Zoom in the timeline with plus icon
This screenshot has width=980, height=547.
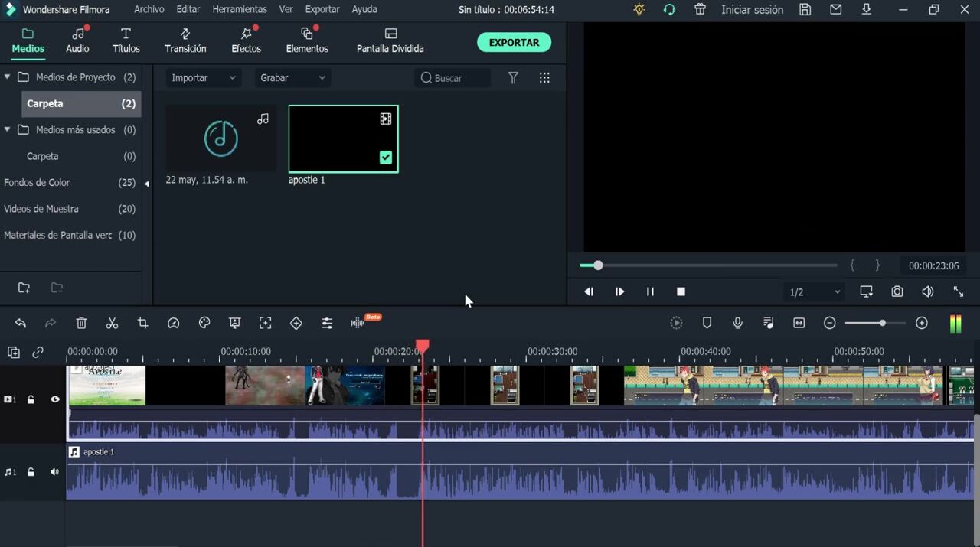922,323
